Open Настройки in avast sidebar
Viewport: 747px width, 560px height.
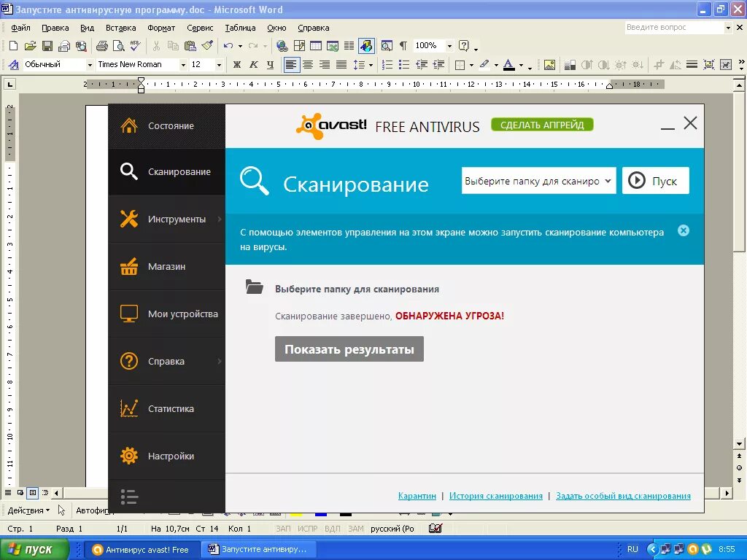(x=167, y=456)
